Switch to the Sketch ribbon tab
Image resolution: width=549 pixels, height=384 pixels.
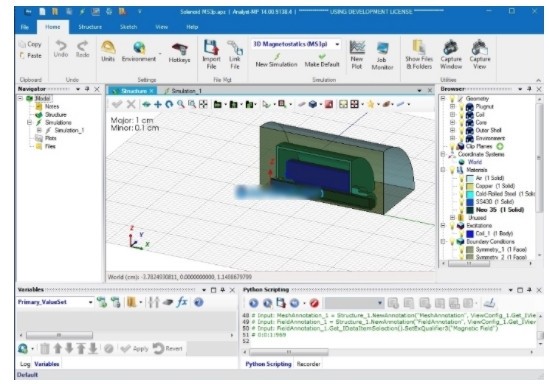128,27
